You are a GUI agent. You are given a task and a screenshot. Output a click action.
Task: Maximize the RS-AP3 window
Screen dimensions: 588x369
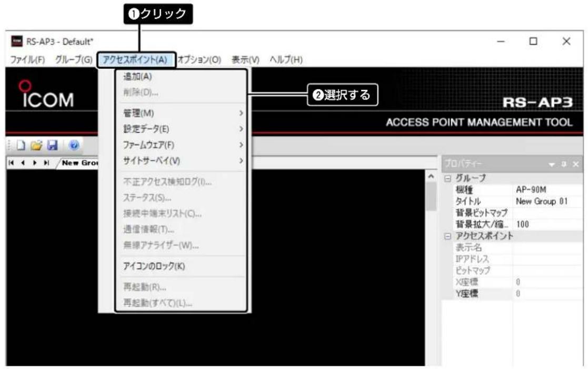click(x=533, y=41)
